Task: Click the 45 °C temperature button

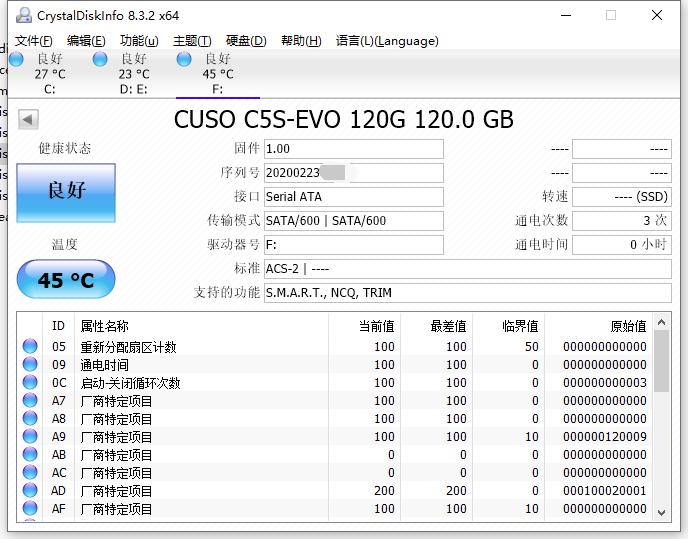Action: [x=66, y=280]
